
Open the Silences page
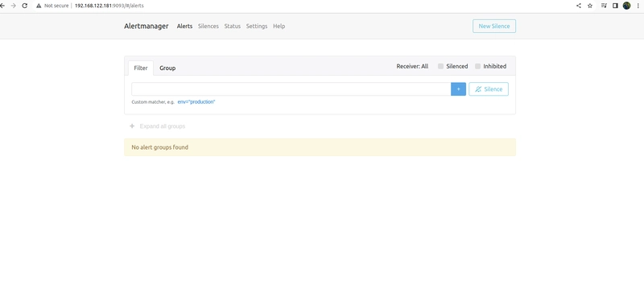coord(208,26)
